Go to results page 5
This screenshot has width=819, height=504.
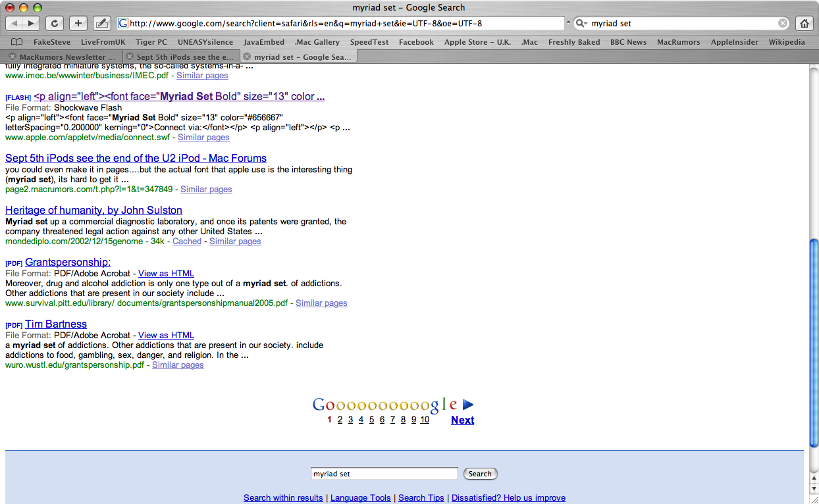tap(371, 420)
